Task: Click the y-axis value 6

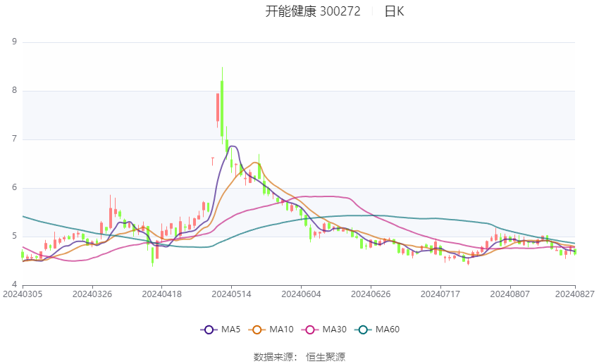Action: coord(15,187)
